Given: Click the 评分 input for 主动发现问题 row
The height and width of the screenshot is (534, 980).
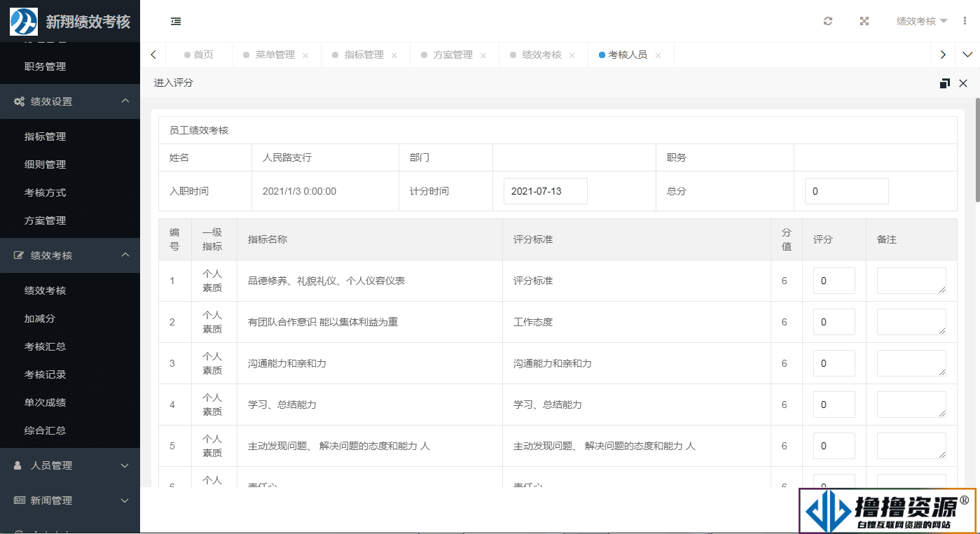Looking at the screenshot, I should [x=834, y=446].
